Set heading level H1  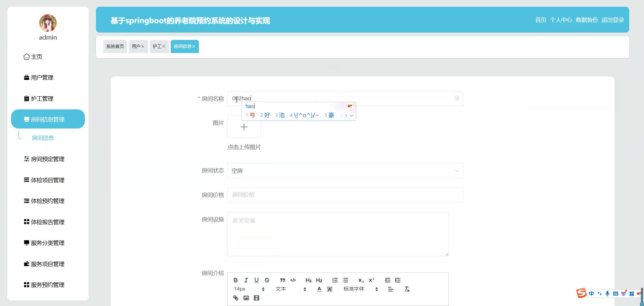coord(309,280)
